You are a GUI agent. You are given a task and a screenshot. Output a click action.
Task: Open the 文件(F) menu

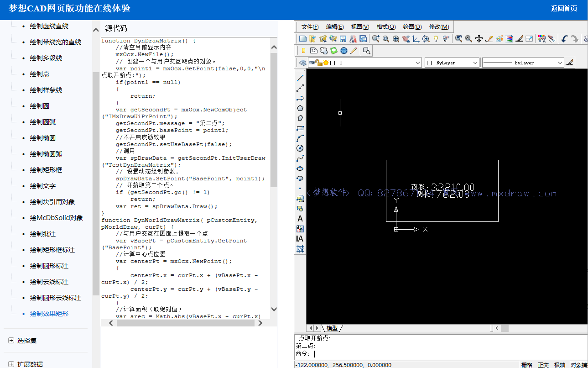310,27
